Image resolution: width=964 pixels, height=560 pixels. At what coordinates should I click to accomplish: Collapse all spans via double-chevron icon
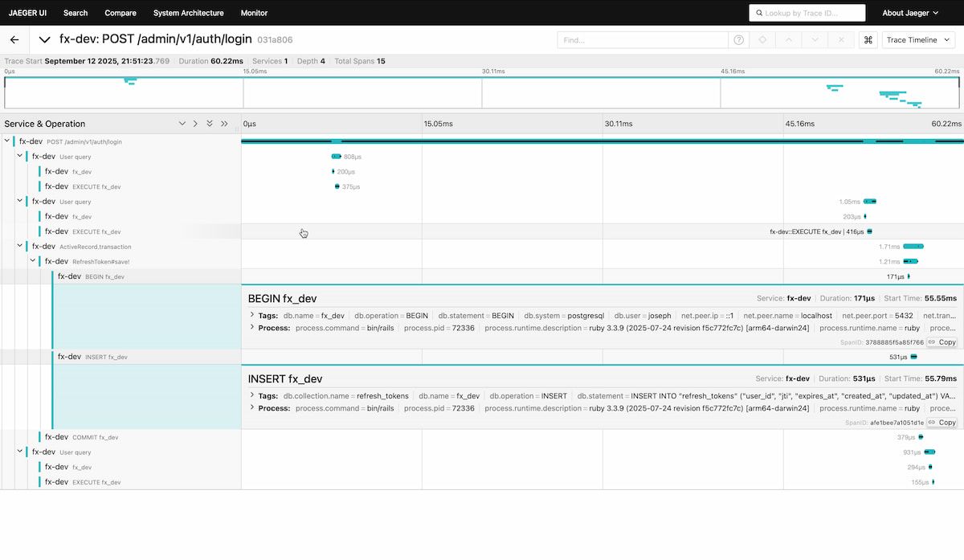tap(210, 123)
